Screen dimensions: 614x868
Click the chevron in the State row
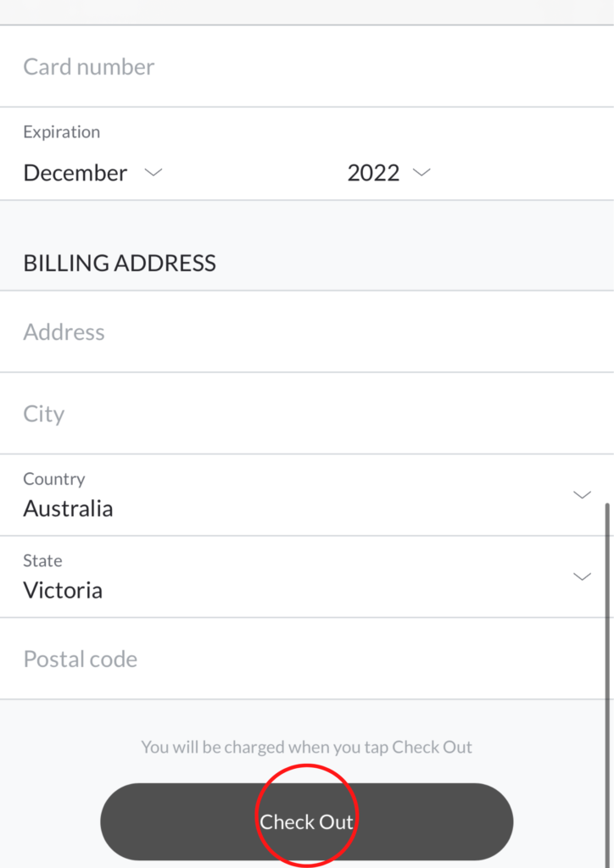pyautogui.click(x=582, y=576)
